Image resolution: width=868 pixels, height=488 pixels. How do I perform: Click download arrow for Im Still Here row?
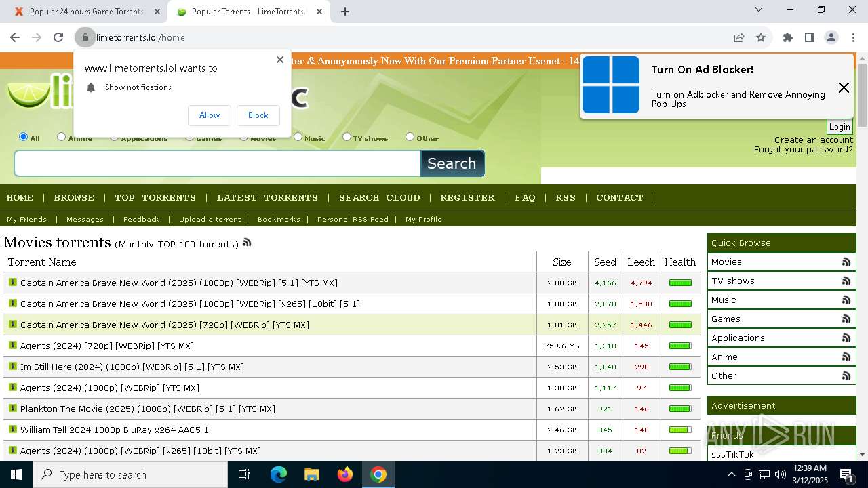click(12, 366)
